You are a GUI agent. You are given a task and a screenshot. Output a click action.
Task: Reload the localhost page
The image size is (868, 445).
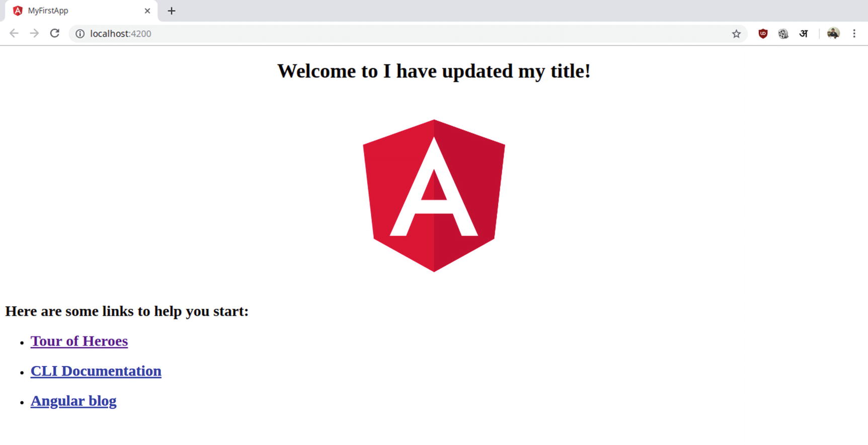(55, 34)
